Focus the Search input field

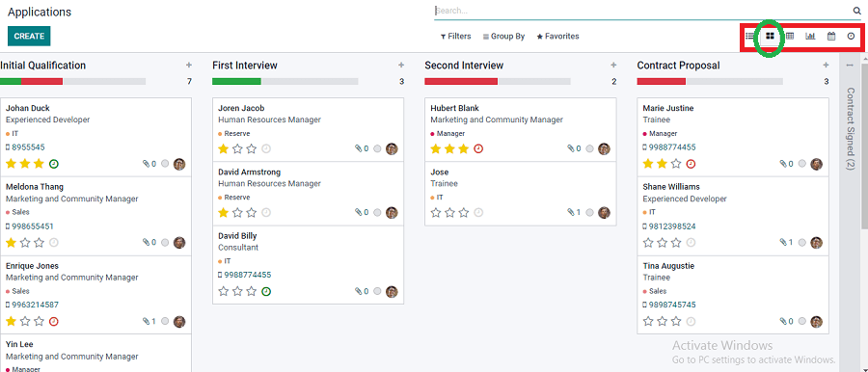[642, 11]
